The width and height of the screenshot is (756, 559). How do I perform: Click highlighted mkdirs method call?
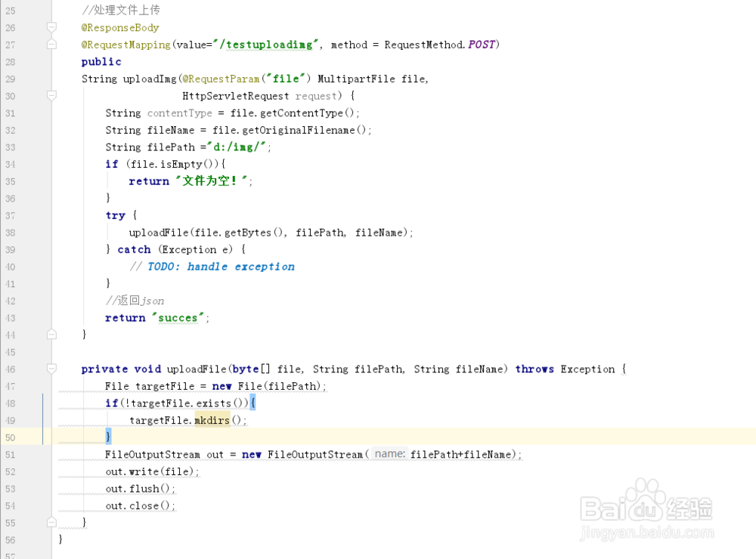coord(212,420)
